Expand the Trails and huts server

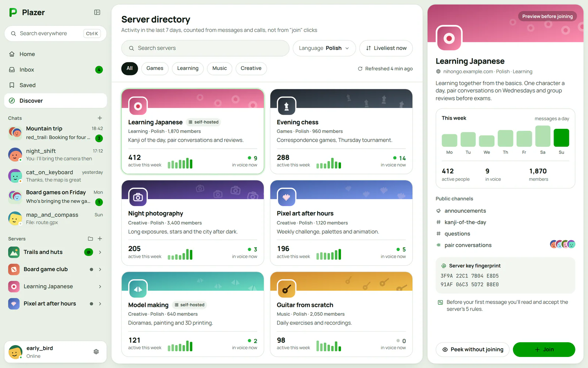tap(100, 252)
